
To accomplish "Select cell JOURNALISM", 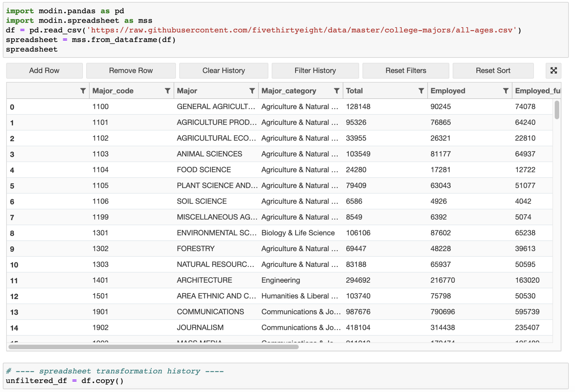I will 216,328.
